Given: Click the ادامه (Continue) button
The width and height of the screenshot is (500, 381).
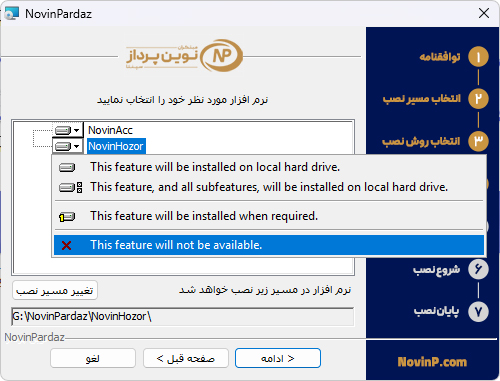Looking at the screenshot, I should click(278, 358).
